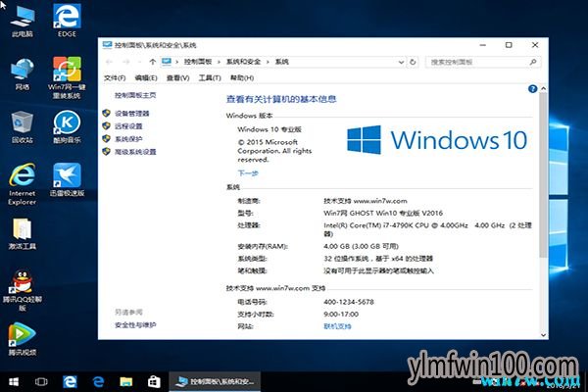
Task: Open the EDGE desktop shortcut
Action: [x=67, y=21]
